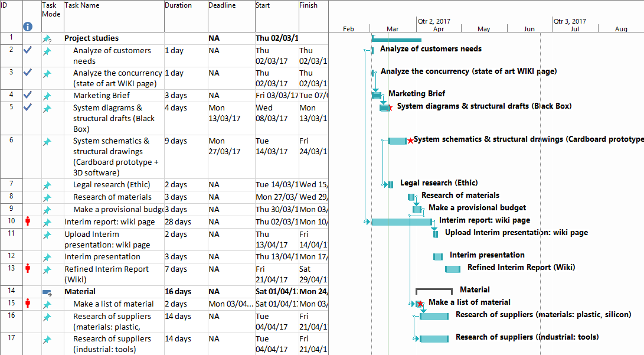Click the red person icon on row 13
Screen dimensions: 644x355
click(x=28, y=269)
